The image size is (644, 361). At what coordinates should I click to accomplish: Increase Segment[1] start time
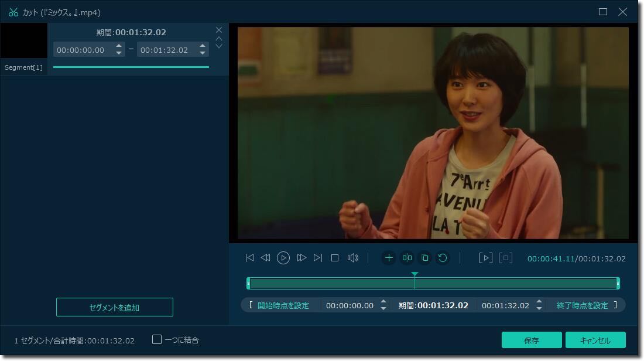[x=119, y=46]
